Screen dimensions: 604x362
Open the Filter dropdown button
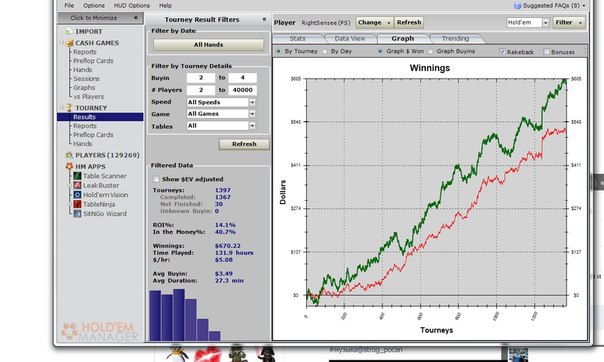pos(569,23)
